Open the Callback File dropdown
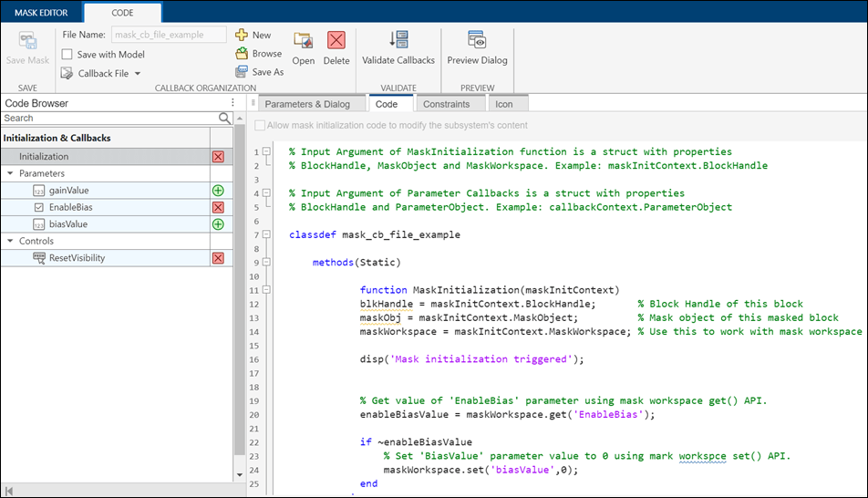868x498 pixels. (138, 74)
